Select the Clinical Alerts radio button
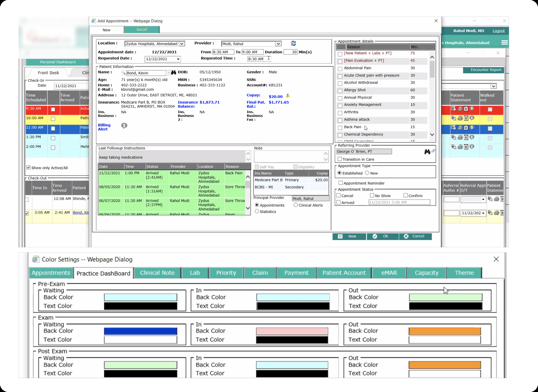Image resolution: width=538 pixels, height=392 pixels. tap(296, 205)
